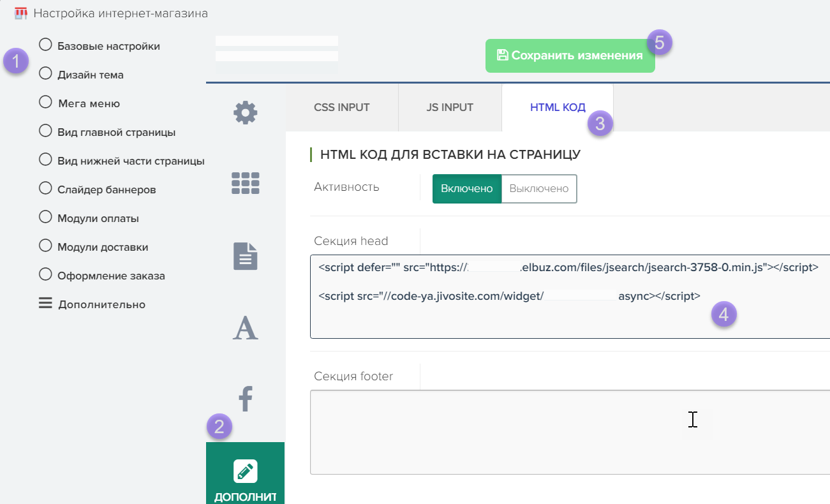Screen dimensions: 830x504
Task: Select the Базовые настройки radio button
Action: pyautogui.click(x=45, y=45)
